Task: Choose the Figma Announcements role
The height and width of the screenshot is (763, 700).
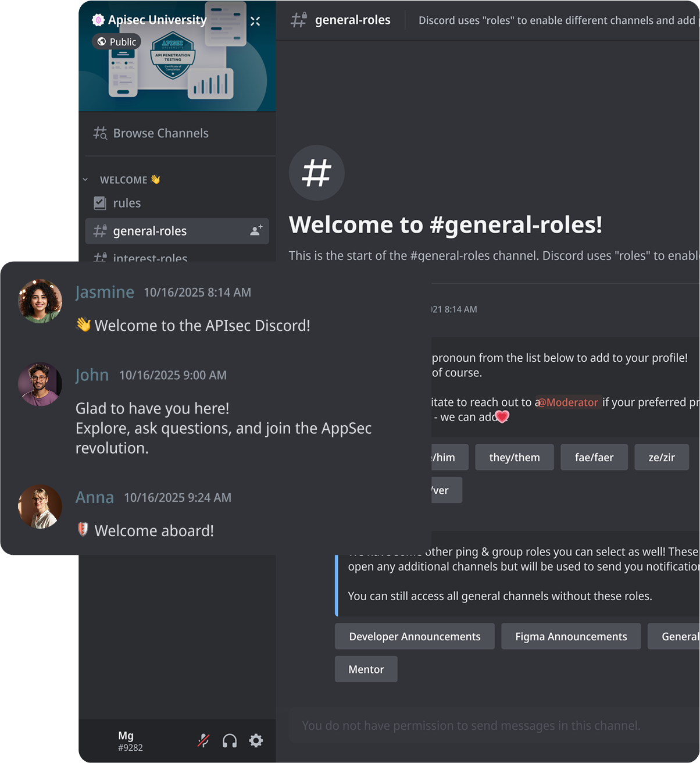Action: point(571,636)
